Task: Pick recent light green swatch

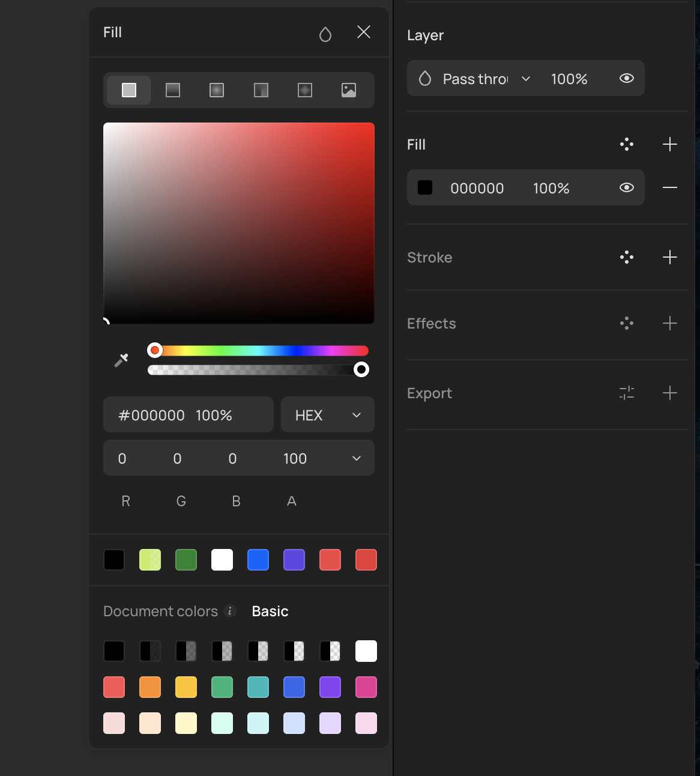Action: [x=150, y=560]
